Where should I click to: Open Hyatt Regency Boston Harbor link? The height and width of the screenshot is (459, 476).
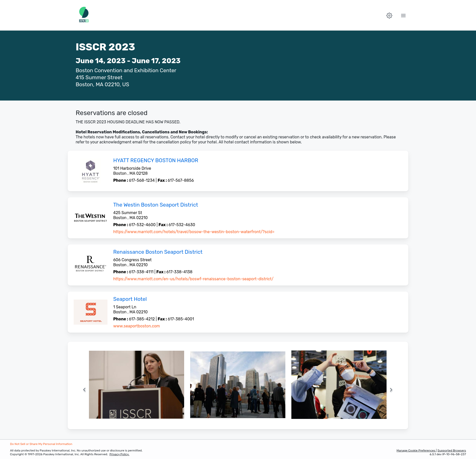point(156,160)
